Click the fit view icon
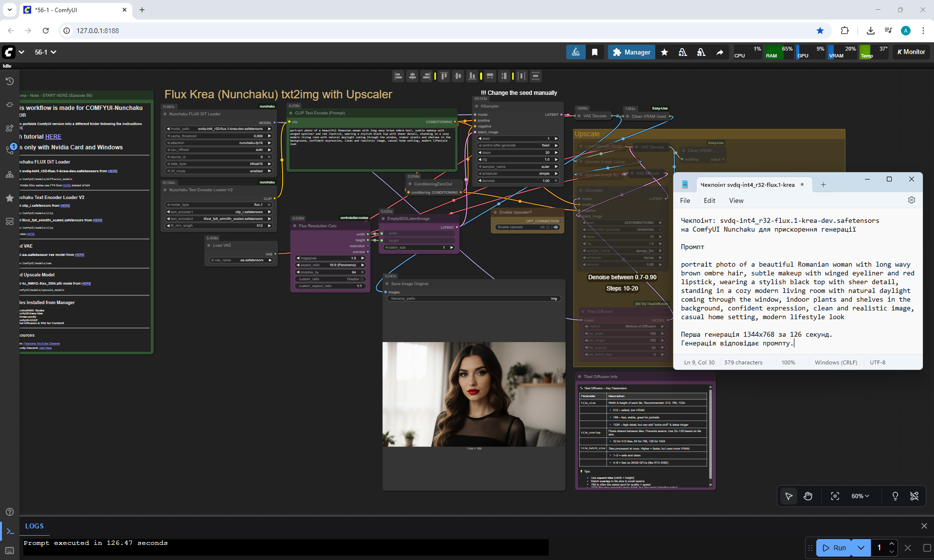Image resolution: width=934 pixels, height=560 pixels. (835, 496)
